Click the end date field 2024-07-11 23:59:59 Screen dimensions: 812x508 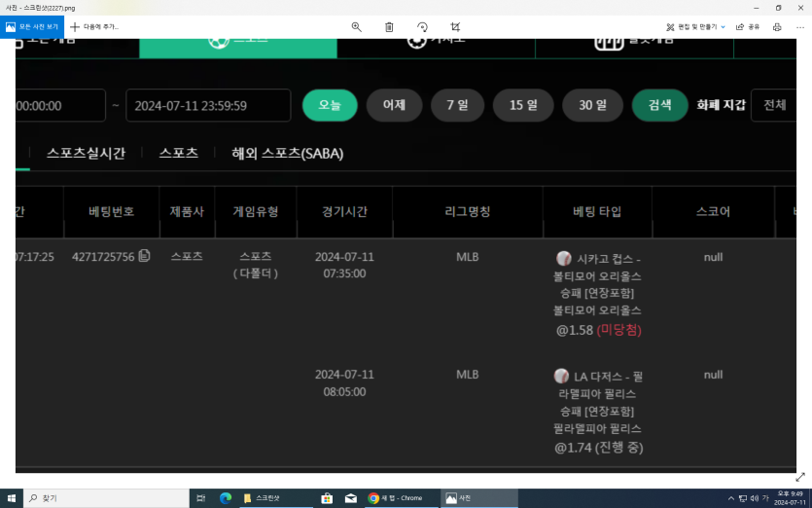coord(208,105)
